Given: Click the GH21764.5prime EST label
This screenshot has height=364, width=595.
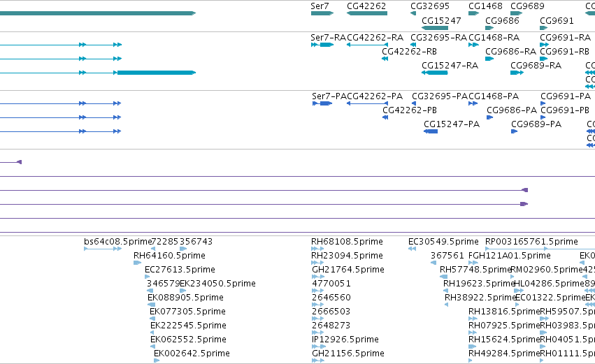Looking at the screenshot, I should pyautogui.click(x=348, y=270).
